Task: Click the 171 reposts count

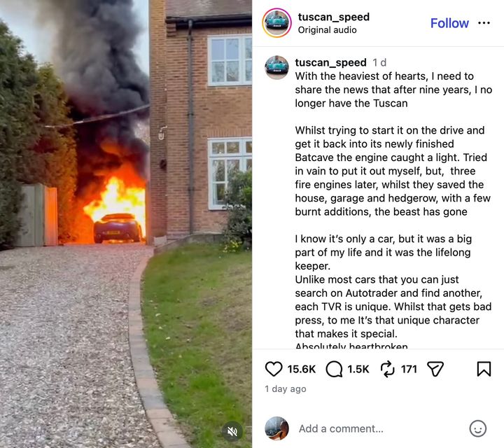Action: 409,369
